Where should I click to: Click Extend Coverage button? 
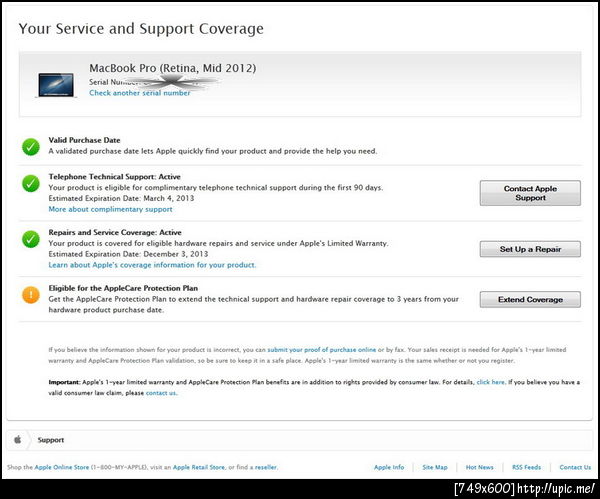[x=530, y=299]
